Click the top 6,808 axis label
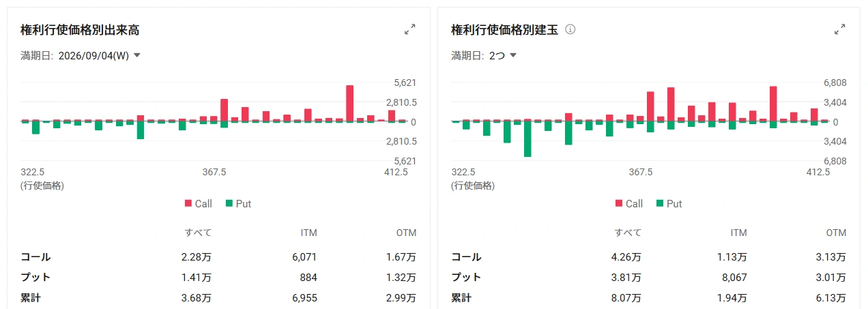Viewport: 868px width, 309px height. click(x=835, y=83)
